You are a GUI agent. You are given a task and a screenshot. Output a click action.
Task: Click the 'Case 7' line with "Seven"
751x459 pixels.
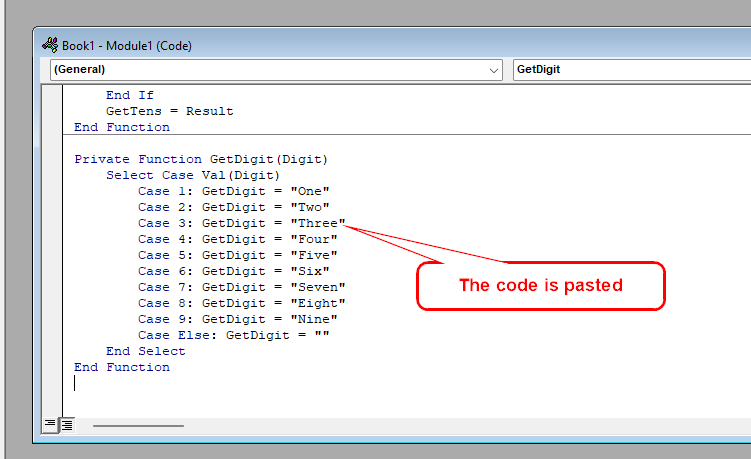(242, 287)
